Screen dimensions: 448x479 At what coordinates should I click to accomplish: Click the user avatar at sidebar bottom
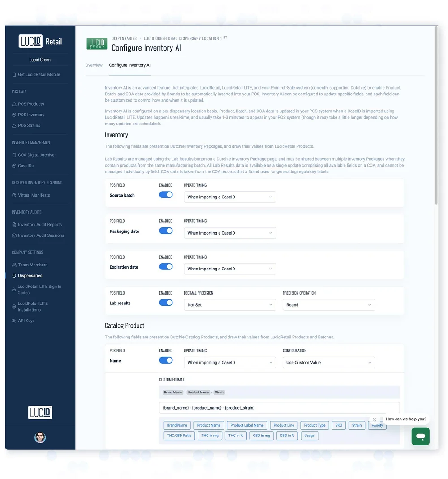click(40, 437)
